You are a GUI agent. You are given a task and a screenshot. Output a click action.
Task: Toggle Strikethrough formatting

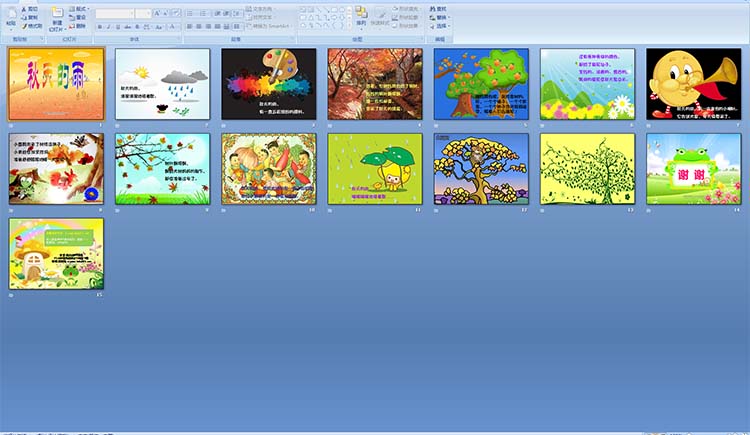[128, 27]
